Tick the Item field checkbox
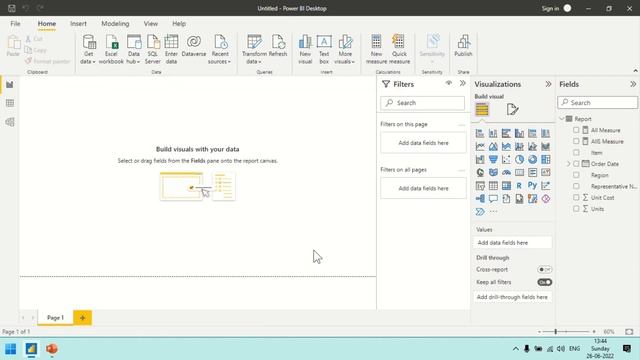 click(576, 152)
